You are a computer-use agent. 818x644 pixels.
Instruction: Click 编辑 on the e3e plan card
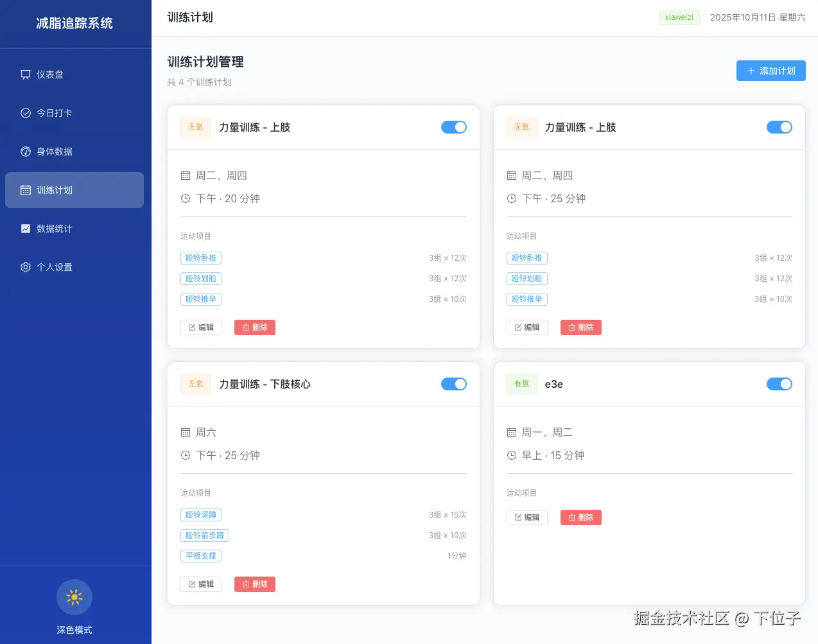coord(526,517)
